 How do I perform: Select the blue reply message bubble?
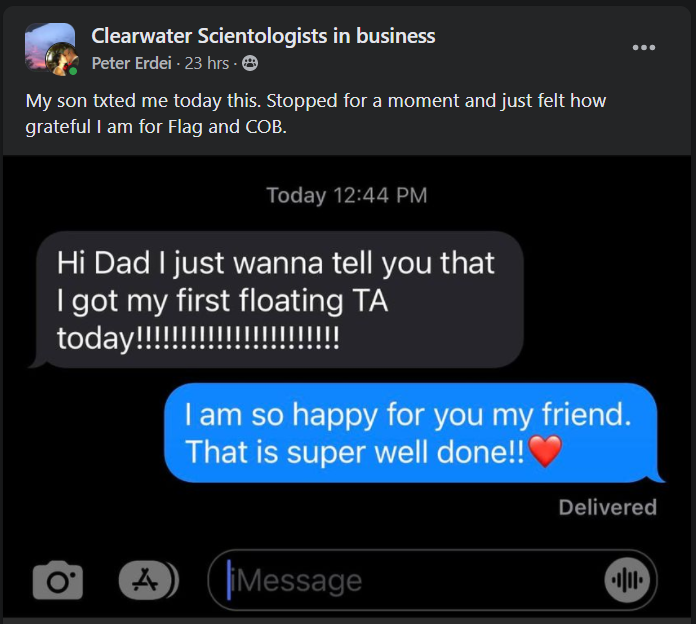(410, 432)
